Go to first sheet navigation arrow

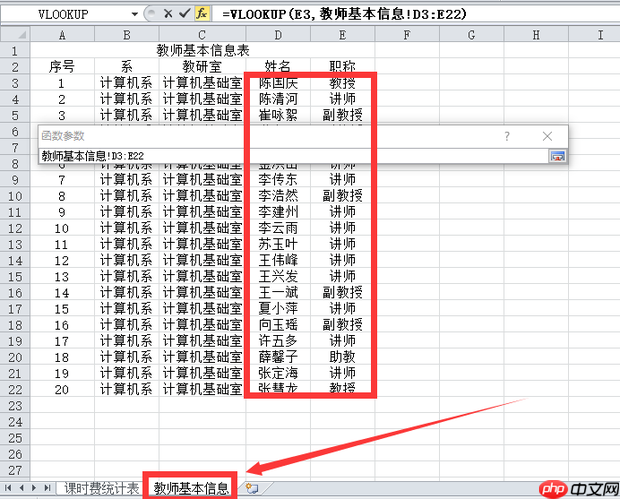[8, 488]
